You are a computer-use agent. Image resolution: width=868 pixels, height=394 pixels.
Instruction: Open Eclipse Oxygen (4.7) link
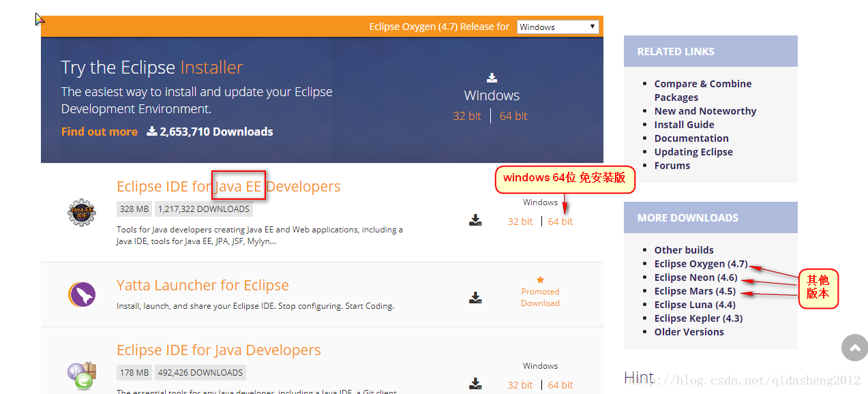click(701, 264)
